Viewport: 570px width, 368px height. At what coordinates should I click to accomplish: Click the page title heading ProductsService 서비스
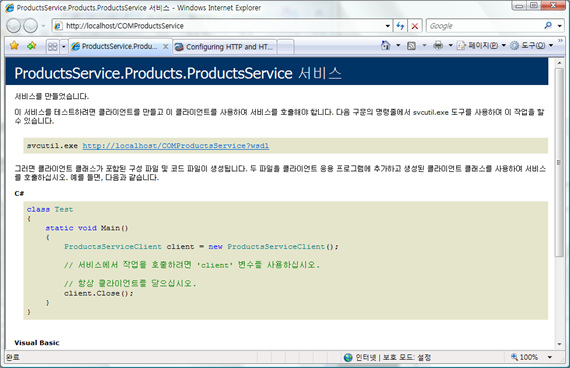[178, 73]
